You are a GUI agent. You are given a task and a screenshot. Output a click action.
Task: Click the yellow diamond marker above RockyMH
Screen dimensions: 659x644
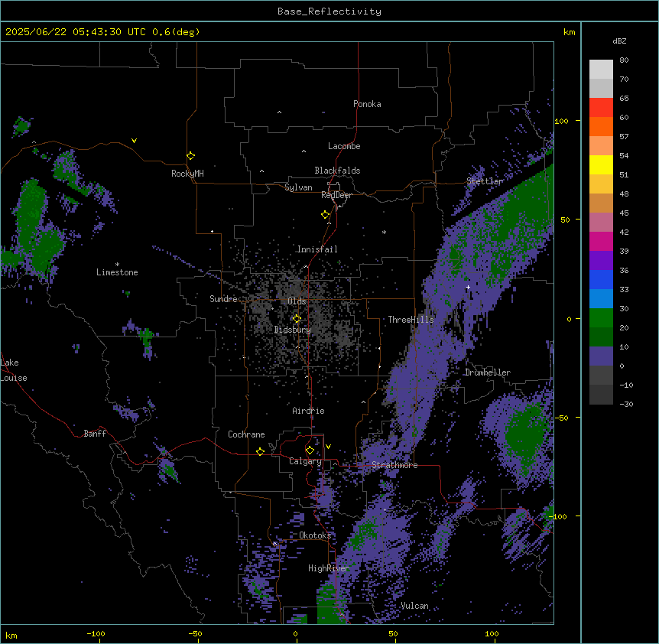click(x=190, y=155)
